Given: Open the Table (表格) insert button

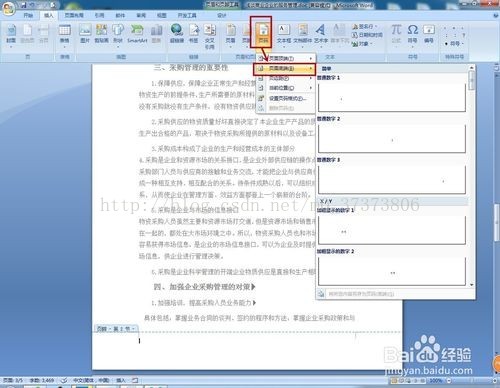Looking at the screenshot, I should pos(65,35).
